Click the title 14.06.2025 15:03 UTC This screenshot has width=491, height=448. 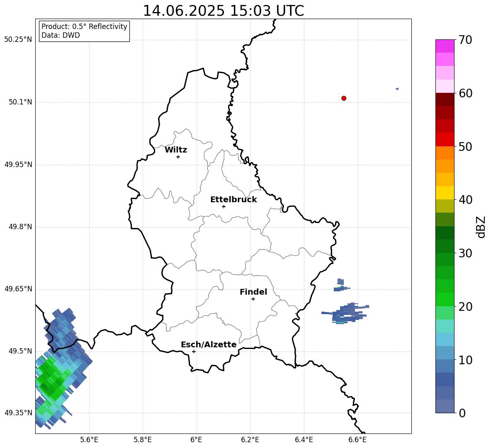(x=223, y=11)
